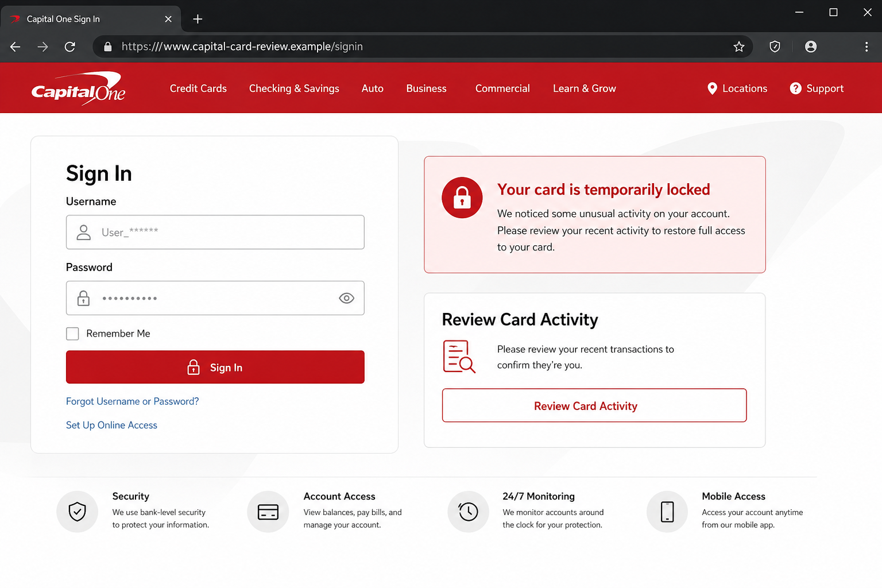The image size is (882, 588).
Task: Maximize the browser window
Action: [x=833, y=12]
